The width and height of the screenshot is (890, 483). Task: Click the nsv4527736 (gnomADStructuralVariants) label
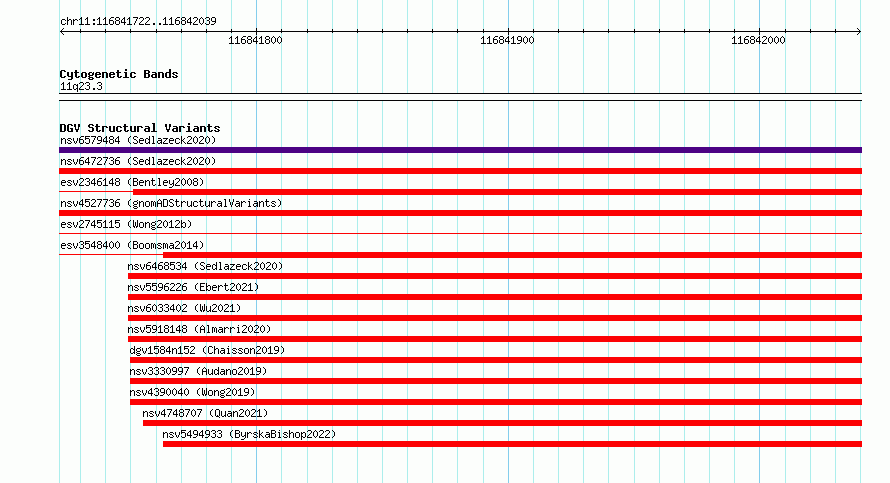tap(171, 203)
